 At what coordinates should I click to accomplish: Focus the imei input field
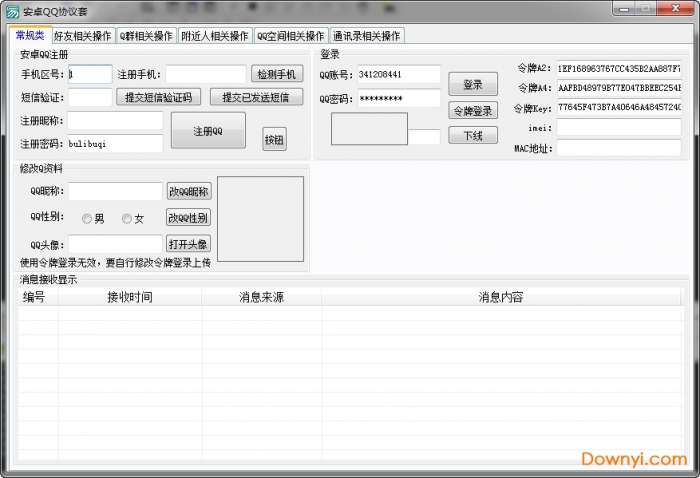[619, 127]
